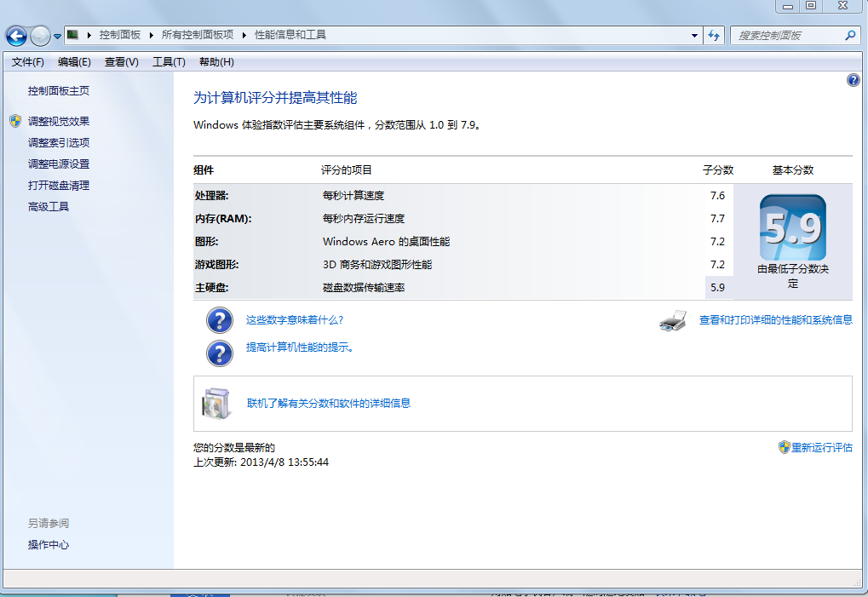Open 打开磁盘清理 link
Image resolution: width=868 pixels, height=597 pixels.
59,186
